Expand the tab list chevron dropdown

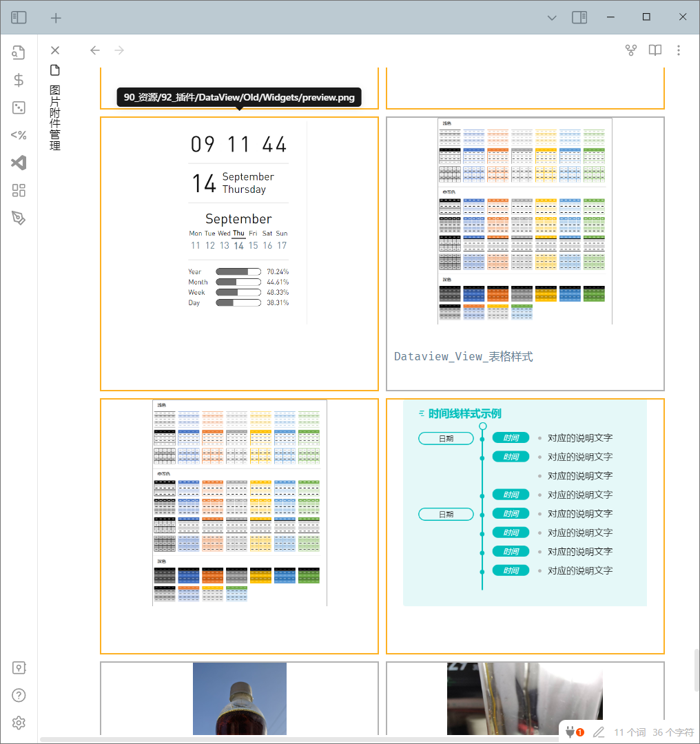pyautogui.click(x=552, y=18)
